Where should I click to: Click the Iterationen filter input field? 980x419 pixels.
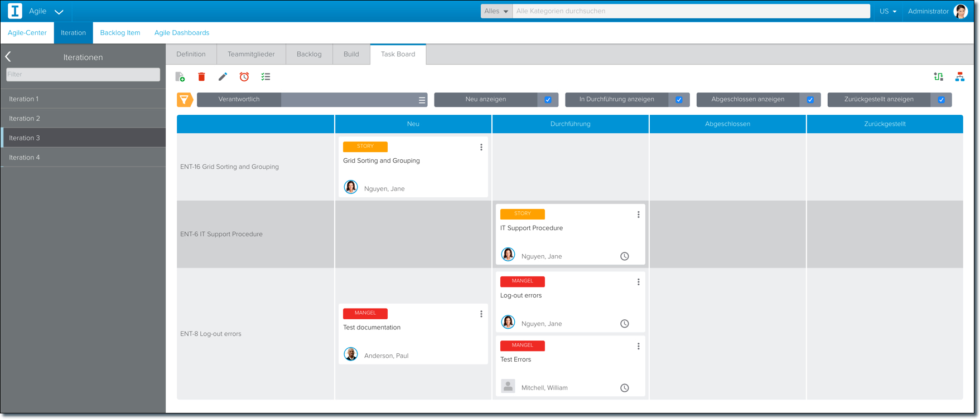point(83,74)
